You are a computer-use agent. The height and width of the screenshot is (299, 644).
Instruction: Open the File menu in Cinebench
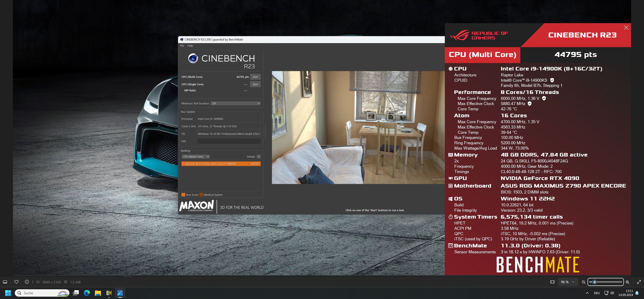click(182, 46)
